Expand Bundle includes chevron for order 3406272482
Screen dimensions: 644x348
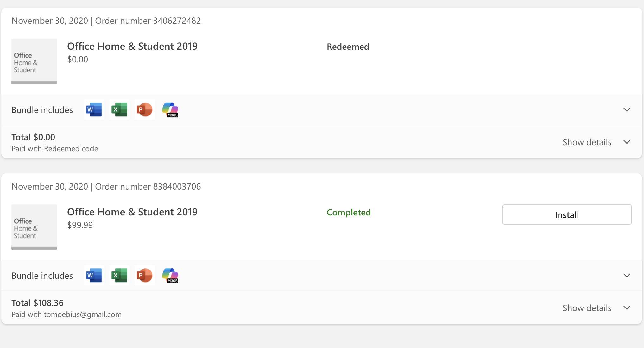click(627, 110)
